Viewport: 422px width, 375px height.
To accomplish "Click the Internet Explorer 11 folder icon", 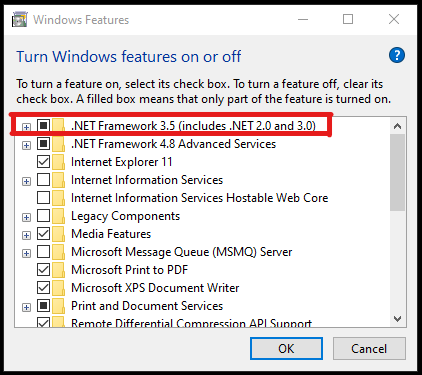I will (58, 162).
